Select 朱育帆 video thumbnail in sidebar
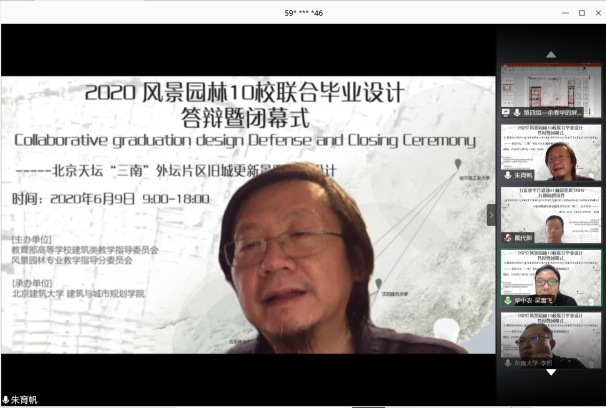Image resolution: width=606 pixels, height=408 pixels. [551, 152]
